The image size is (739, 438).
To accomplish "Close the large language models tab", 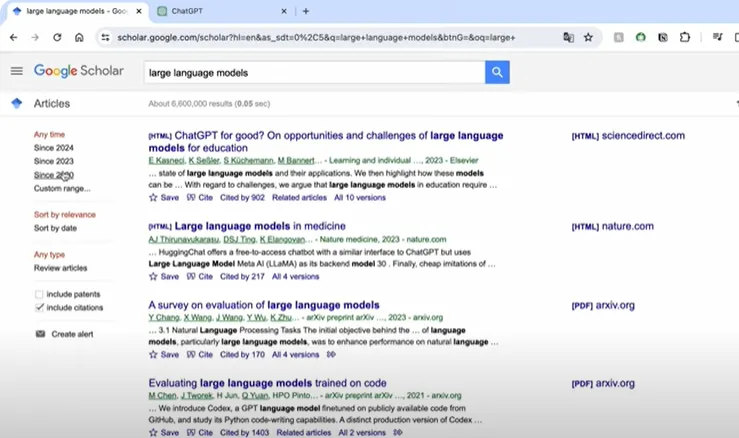I will click(139, 11).
